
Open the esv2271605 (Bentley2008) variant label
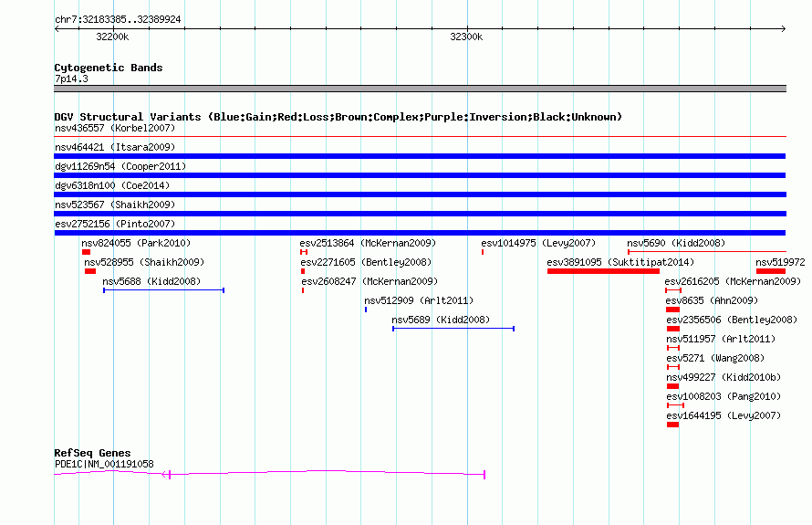tap(366, 262)
